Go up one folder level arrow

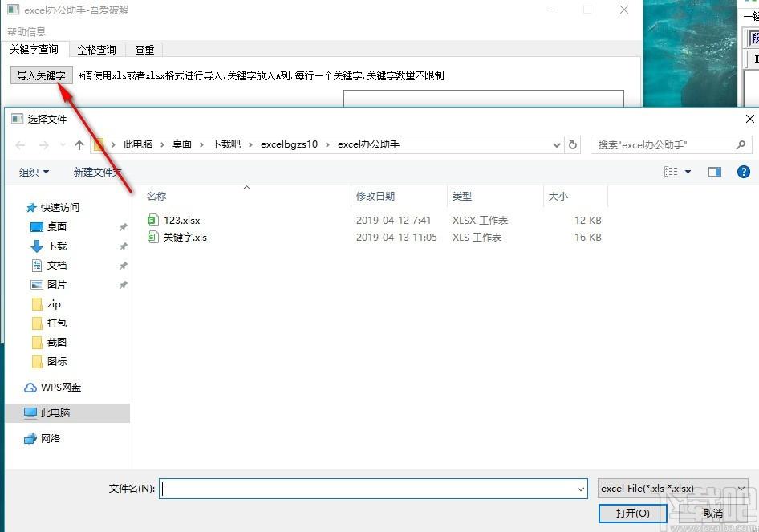click(x=79, y=144)
